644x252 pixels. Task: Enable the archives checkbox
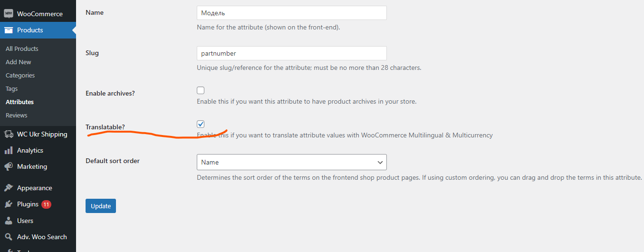[201, 90]
